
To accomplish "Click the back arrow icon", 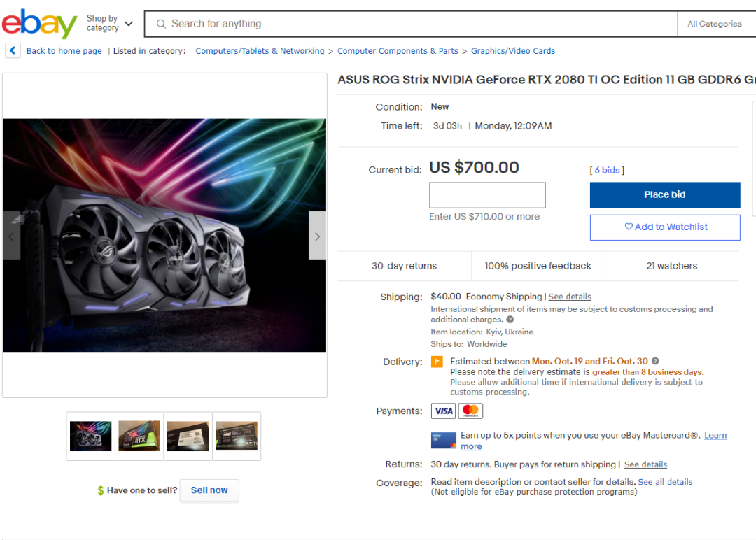I will [13, 50].
